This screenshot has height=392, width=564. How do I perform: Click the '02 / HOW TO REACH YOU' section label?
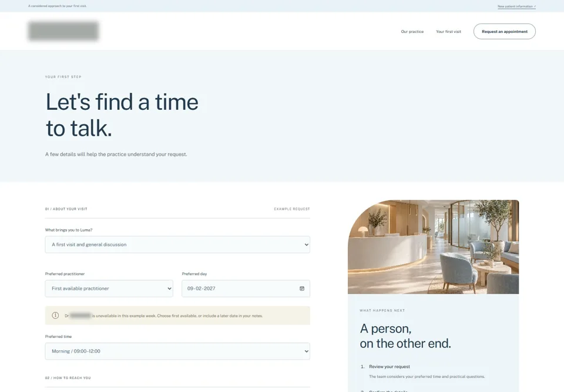(68, 378)
